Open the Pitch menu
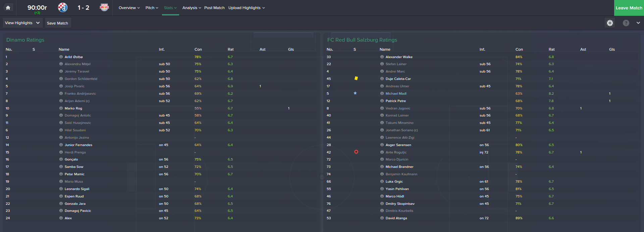This screenshot has width=644, height=232. tap(152, 8)
